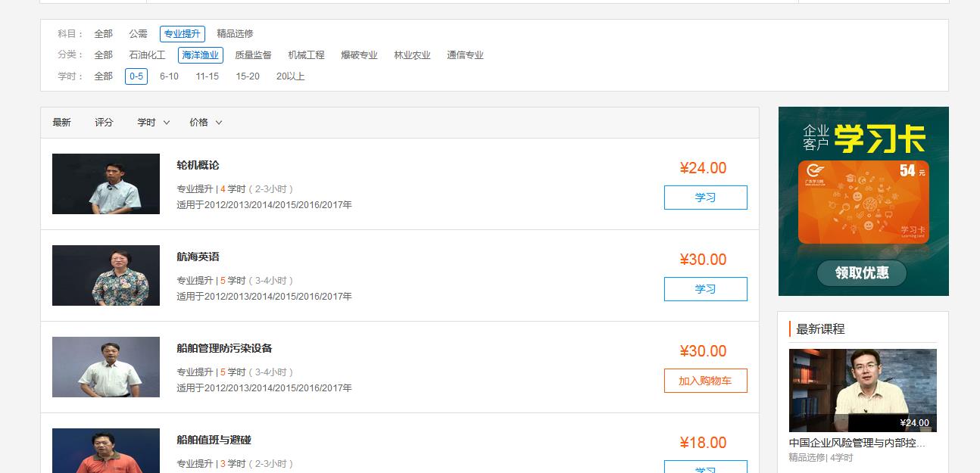The width and height of the screenshot is (980, 473).
Task: Click 学习 button for 轮机概论
Action: 705,198
